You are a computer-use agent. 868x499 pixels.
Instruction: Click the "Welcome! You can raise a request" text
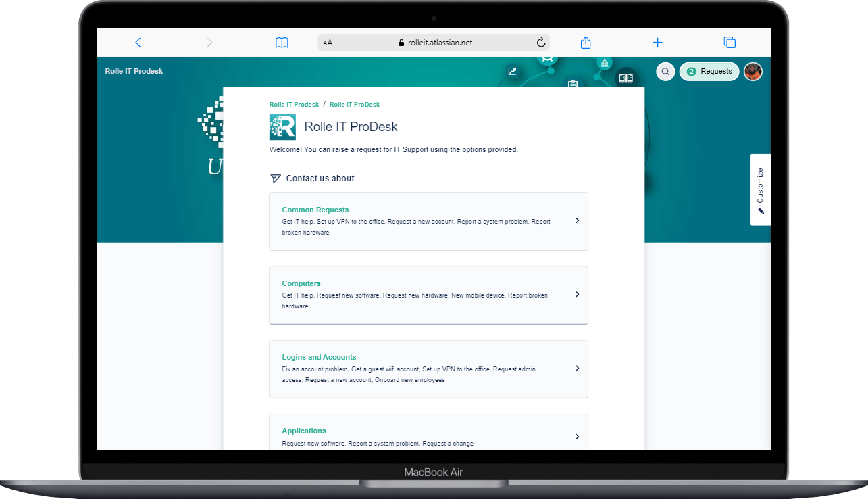point(394,149)
